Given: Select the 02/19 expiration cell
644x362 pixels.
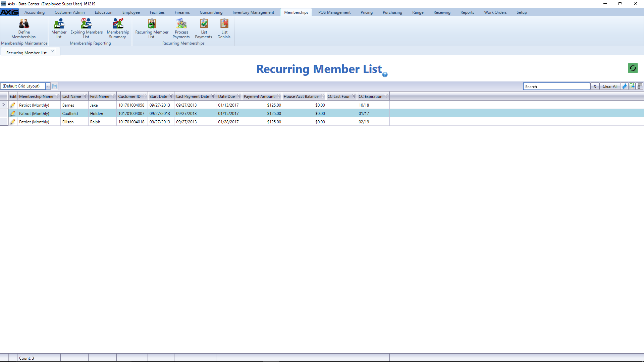Looking at the screenshot, I should tap(373, 122).
